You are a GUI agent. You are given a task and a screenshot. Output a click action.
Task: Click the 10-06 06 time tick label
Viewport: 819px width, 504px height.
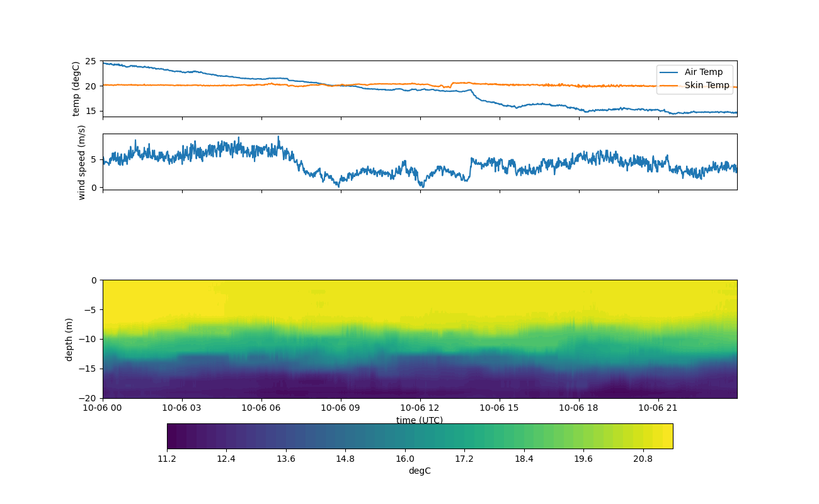261,408
